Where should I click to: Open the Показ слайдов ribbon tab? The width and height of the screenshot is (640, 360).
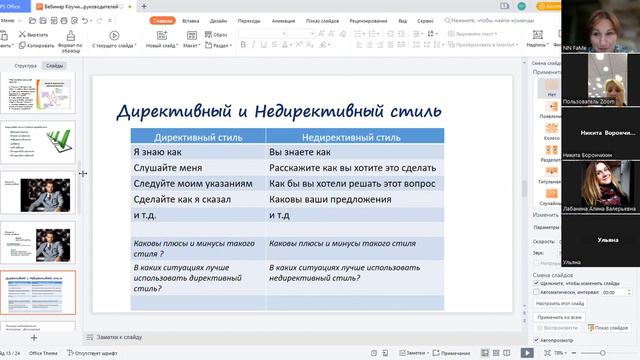pyautogui.click(x=322, y=21)
